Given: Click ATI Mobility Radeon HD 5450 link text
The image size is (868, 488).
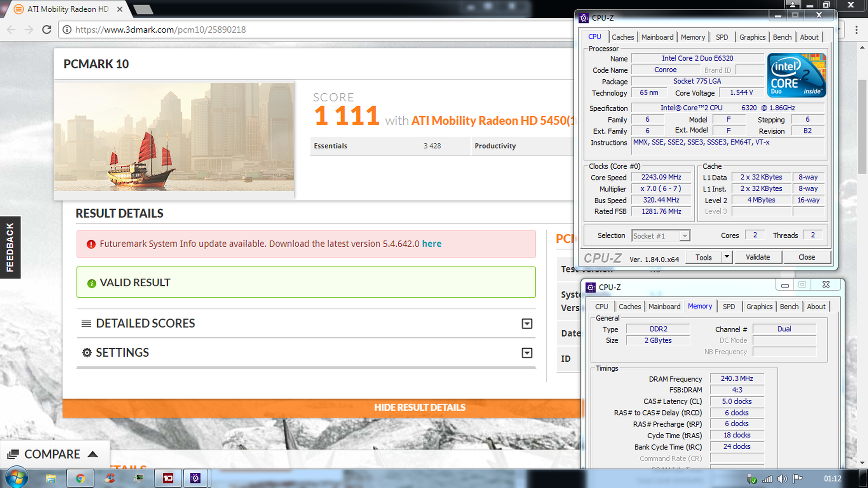Looking at the screenshot, I should [492, 121].
